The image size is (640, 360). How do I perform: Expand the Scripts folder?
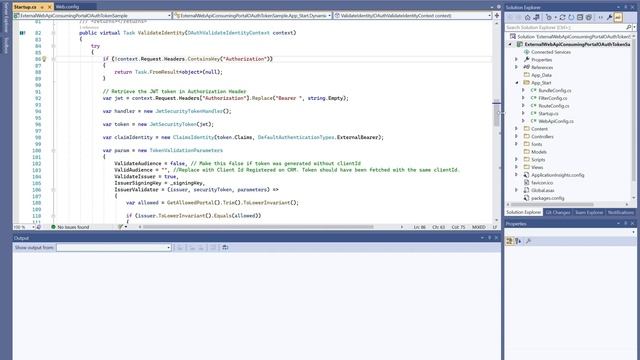[x=516, y=159]
